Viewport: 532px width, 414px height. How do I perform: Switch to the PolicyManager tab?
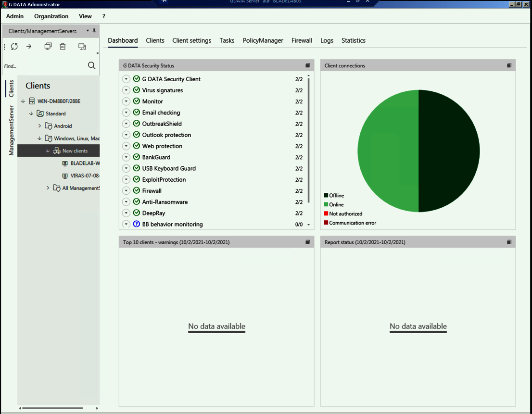[x=263, y=40]
